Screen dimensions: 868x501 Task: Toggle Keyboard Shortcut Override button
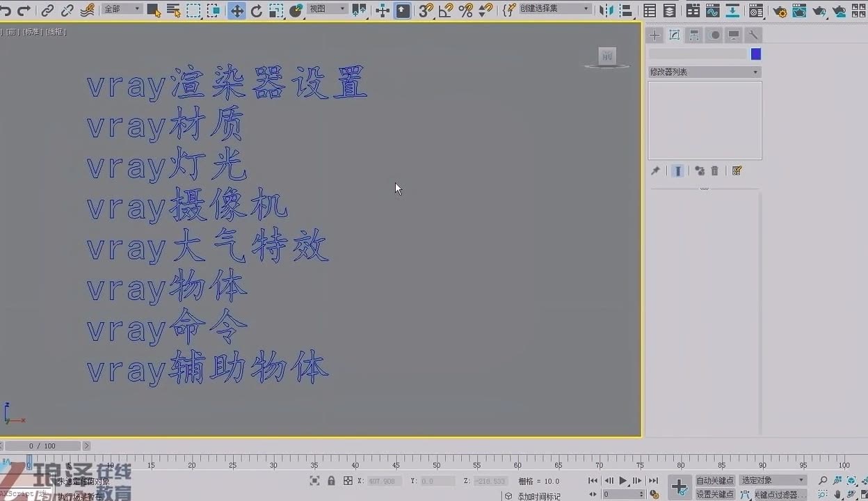tap(403, 10)
